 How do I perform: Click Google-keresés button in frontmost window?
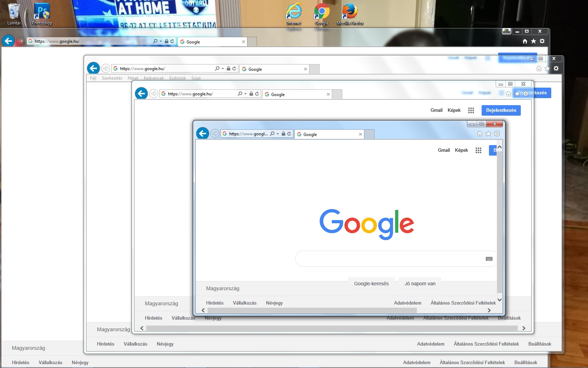[x=371, y=284]
